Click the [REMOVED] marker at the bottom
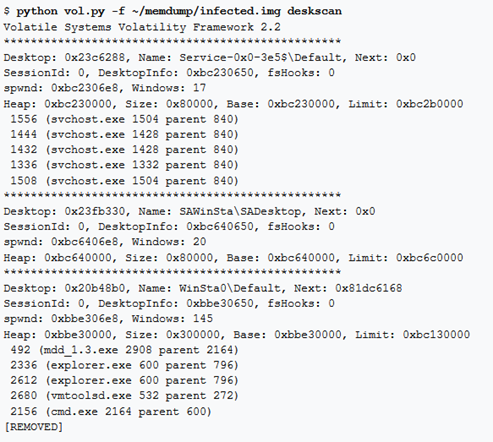Image resolution: width=493 pixels, height=442 pixels. point(33,427)
